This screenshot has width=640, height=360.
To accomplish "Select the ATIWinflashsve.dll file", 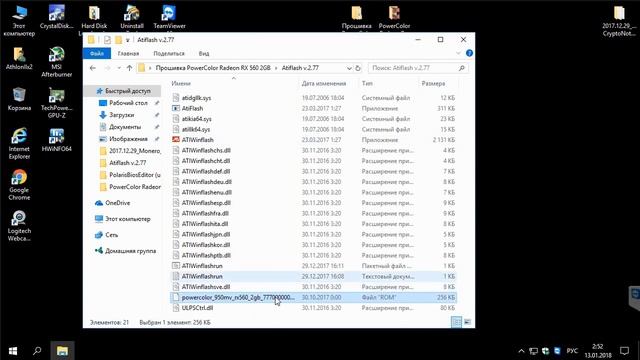I will (313, 287).
